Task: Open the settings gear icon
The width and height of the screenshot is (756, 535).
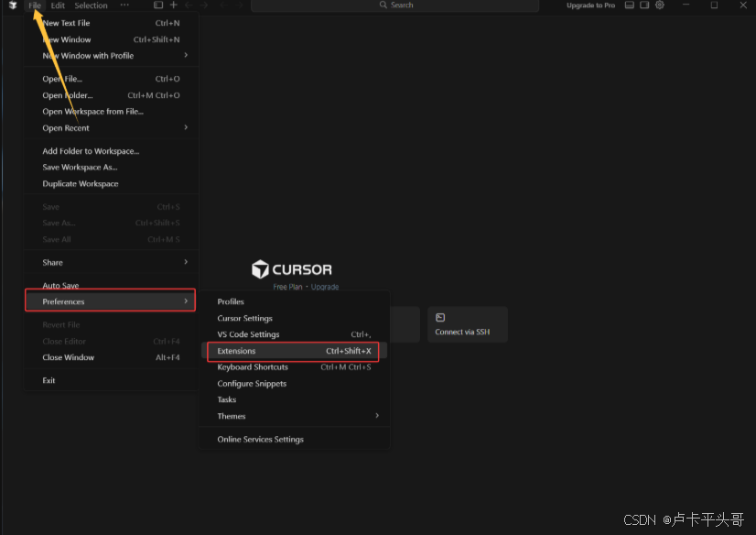Action: 660,5
